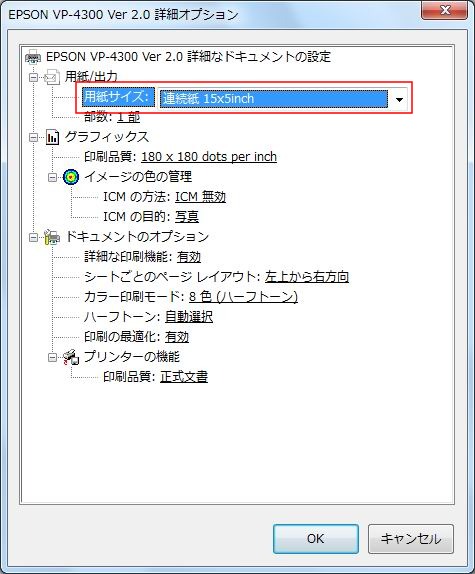Screen dimensions: 475x574
Task: Click the グラフィックス chart icon
Action: coord(52,137)
